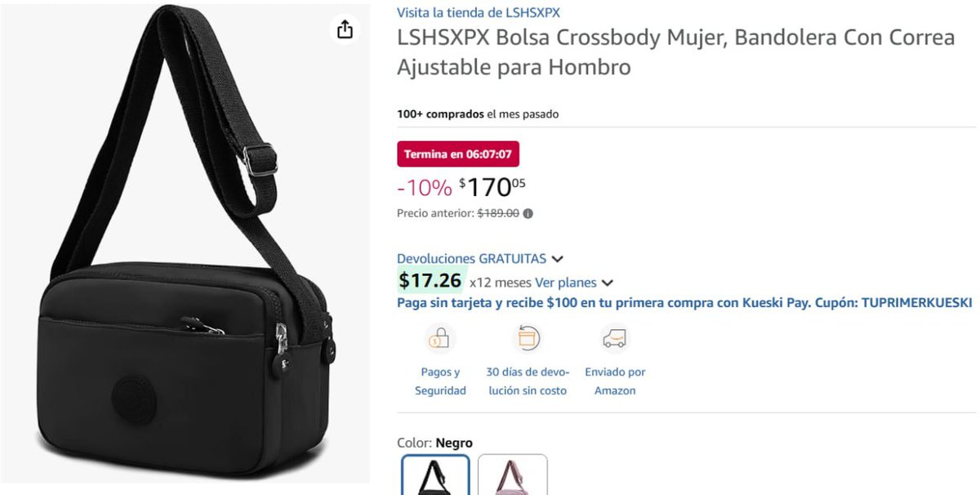Screen dimensions: 980x495
Task: Click the Kueski Pay coupon promotion link
Action: [684, 302]
